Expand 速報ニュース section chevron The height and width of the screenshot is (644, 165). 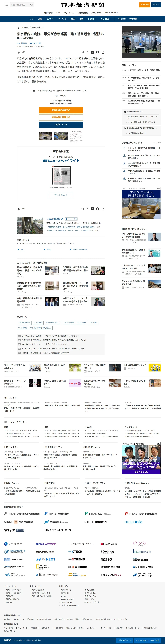click(x=136, y=65)
